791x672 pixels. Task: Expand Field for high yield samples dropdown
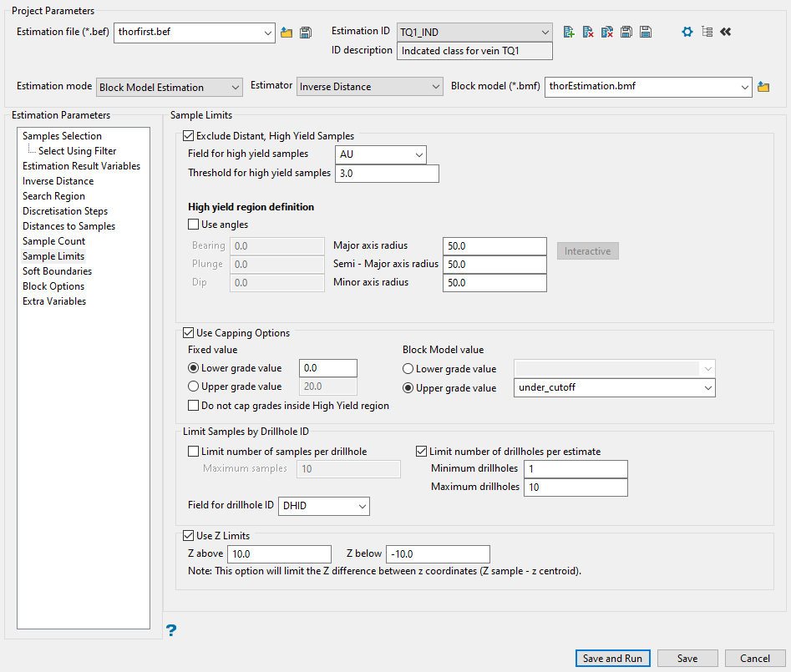click(x=381, y=154)
